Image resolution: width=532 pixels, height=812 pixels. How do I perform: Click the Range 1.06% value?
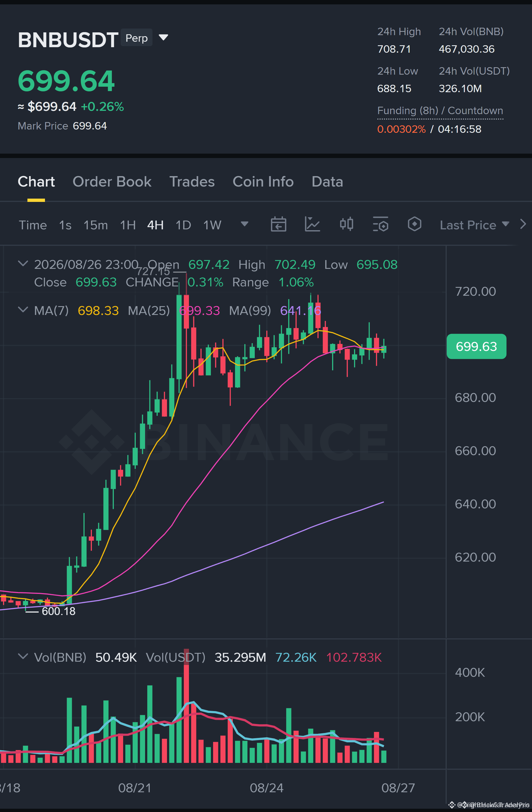(x=296, y=282)
